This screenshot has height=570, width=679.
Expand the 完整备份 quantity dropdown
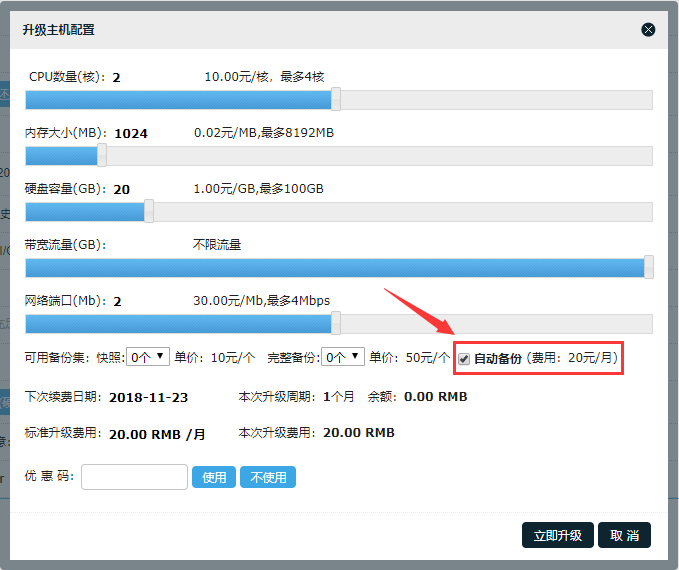tap(343, 357)
